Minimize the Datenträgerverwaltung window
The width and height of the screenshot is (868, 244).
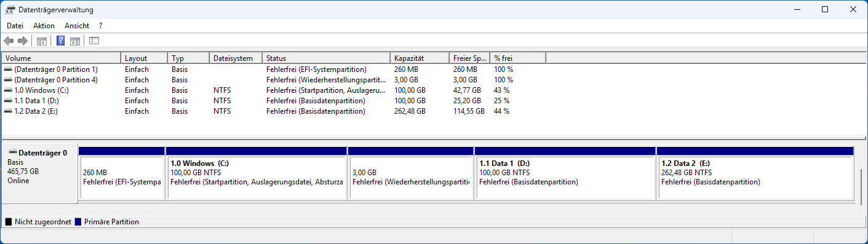pyautogui.click(x=797, y=9)
